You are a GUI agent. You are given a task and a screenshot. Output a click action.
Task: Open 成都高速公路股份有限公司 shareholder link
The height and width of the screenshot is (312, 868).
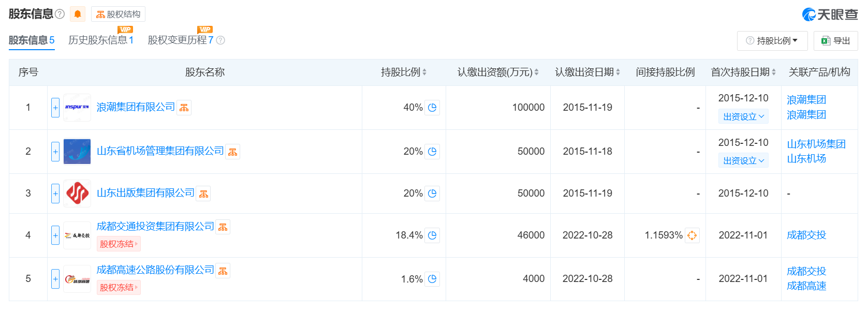click(x=155, y=270)
